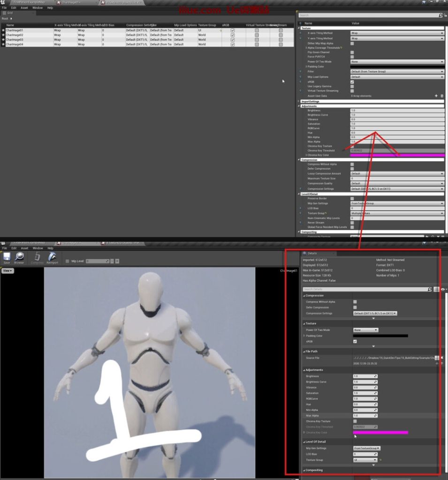Click the eye view options icon in Details

click(x=443, y=289)
